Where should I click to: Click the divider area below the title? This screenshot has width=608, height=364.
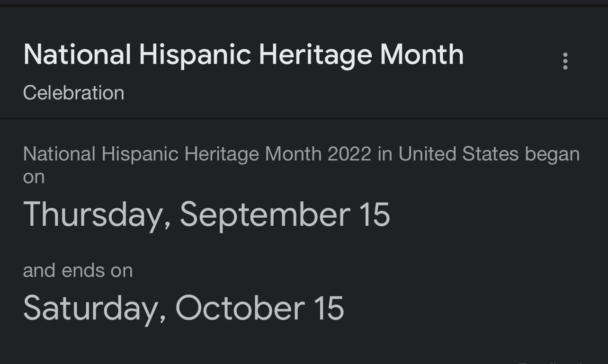pyautogui.click(x=303, y=117)
